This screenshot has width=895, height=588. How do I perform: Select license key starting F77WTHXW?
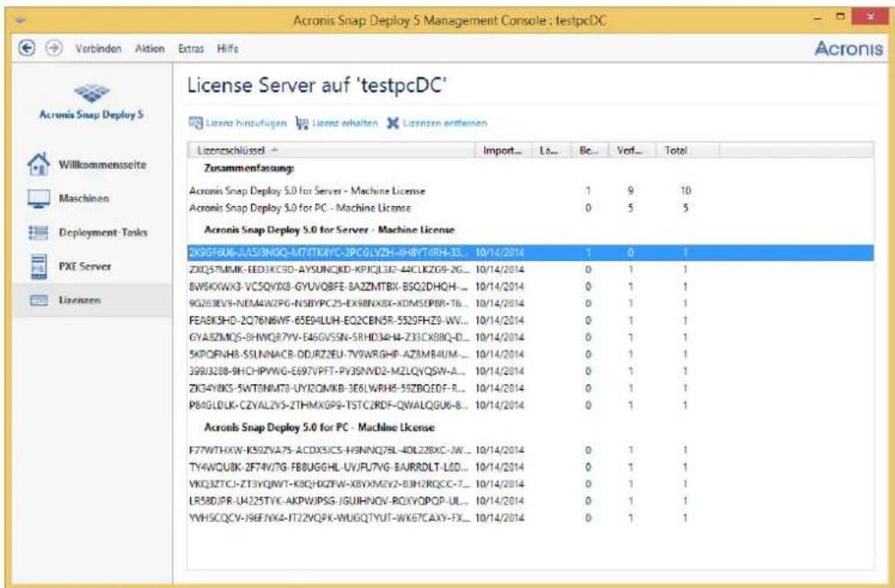(x=530, y=451)
